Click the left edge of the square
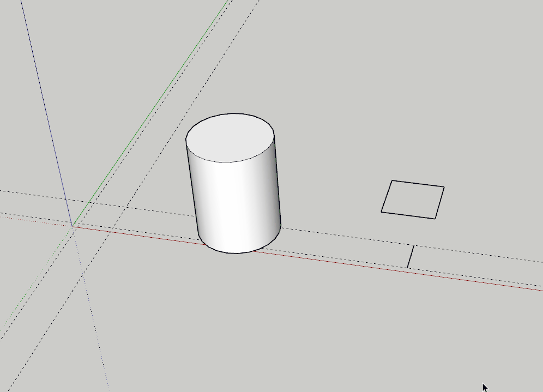Image resolution: width=543 pixels, height=392 pixels. [387, 196]
